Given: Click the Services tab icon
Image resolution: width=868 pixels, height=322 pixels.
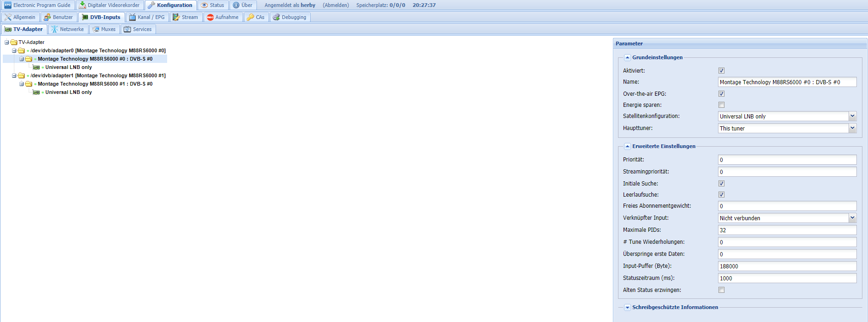Looking at the screenshot, I should point(127,29).
